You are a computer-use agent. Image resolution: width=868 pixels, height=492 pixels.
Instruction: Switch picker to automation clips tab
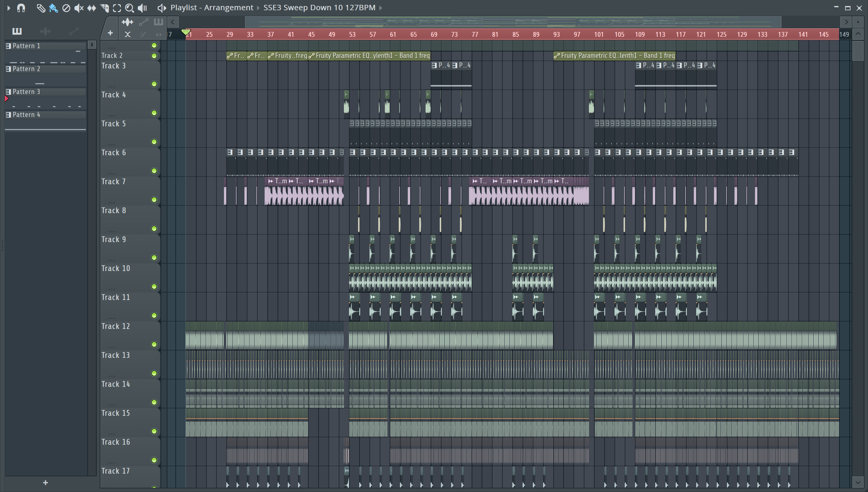(x=74, y=31)
